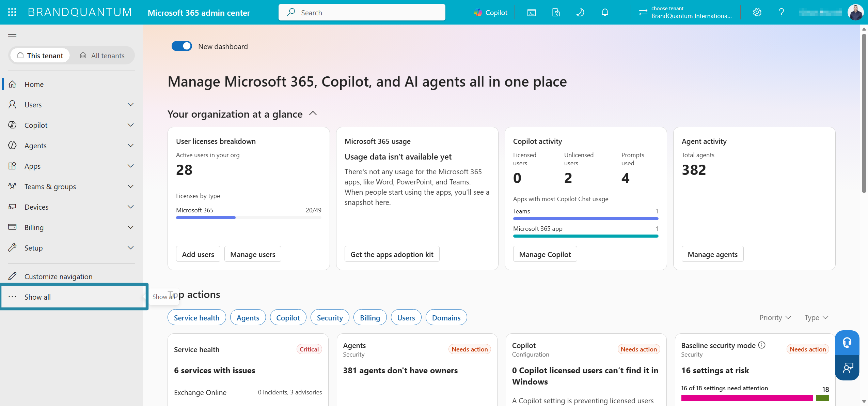Click the choose tenant switch arrows icon

pyautogui.click(x=643, y=12)
